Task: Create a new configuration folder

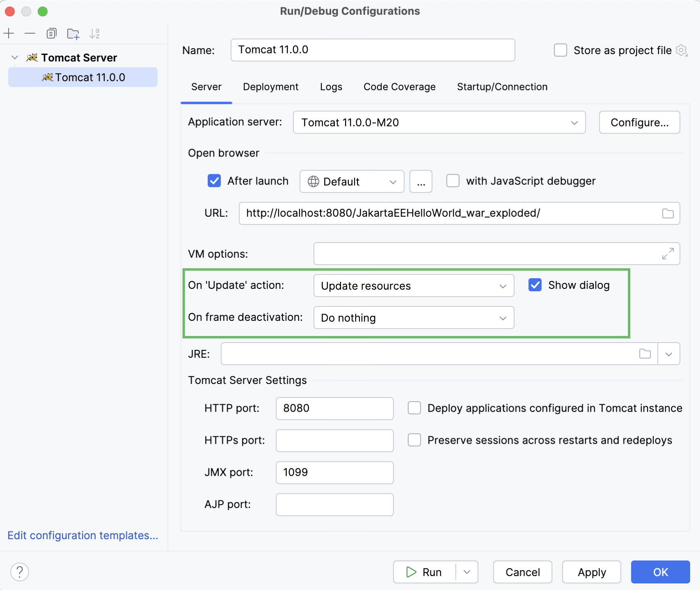Action: (73, 33)
